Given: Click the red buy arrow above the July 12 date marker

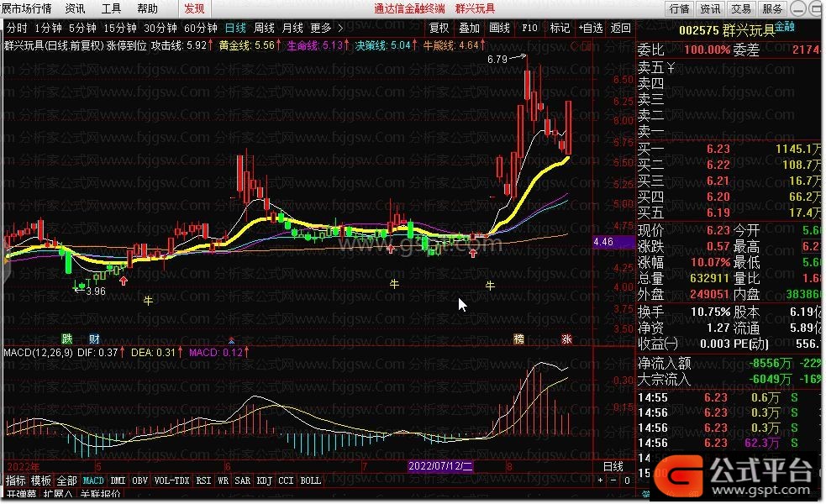Looking at the screenshot, I should 391,249.
